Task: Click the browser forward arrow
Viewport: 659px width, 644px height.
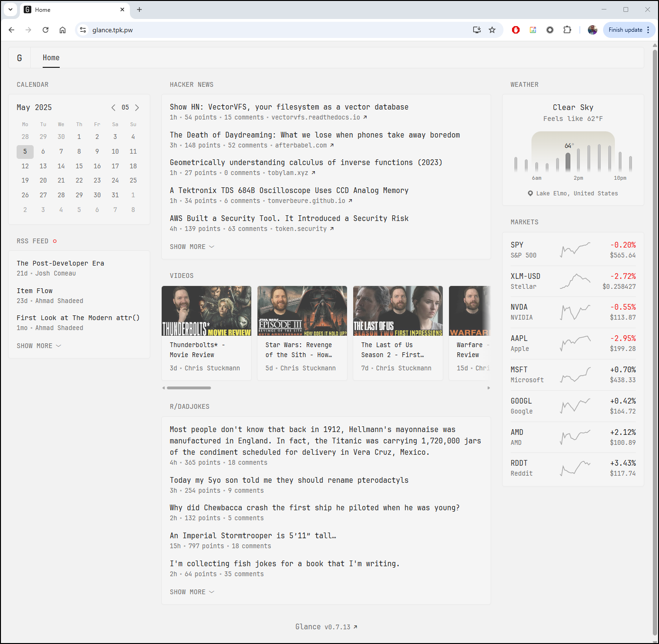Action: pos(28,30)
